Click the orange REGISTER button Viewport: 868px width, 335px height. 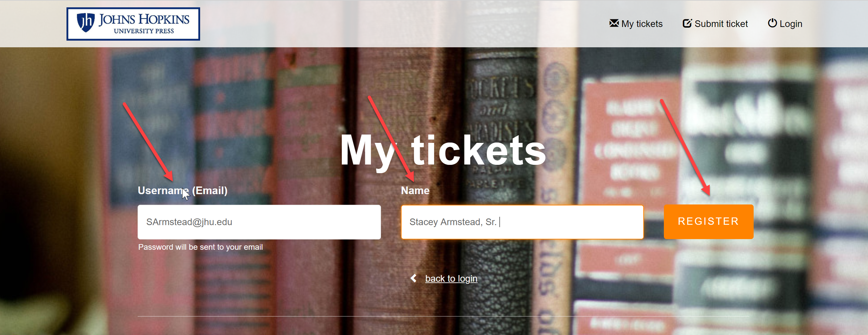click(708, 222)
